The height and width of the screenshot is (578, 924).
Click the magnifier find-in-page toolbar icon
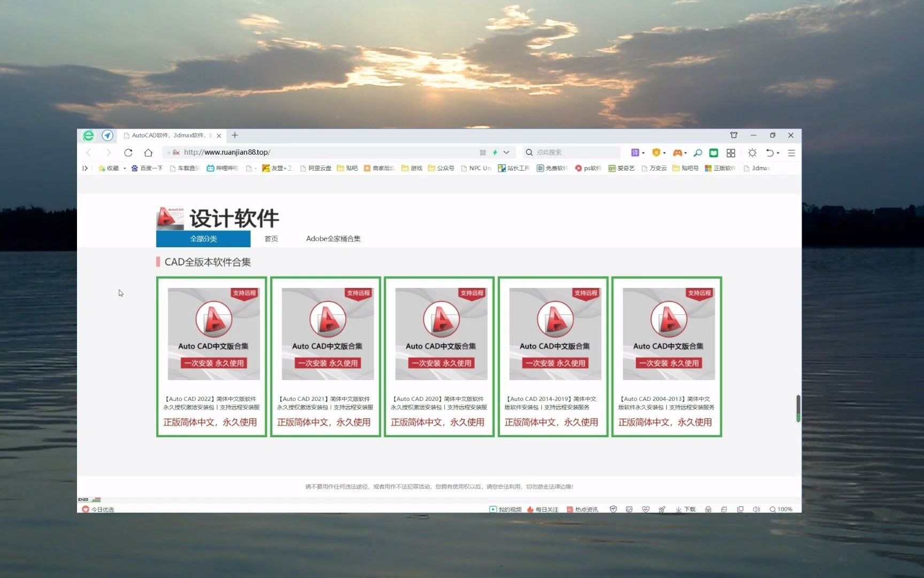(x=698, y=153)
